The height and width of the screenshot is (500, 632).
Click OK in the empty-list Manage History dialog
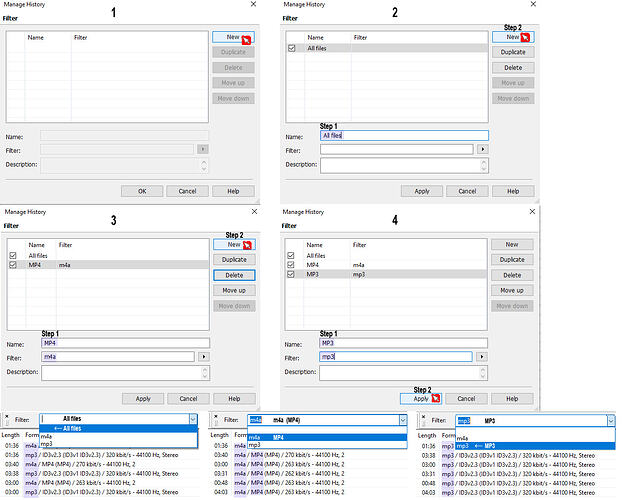[142, 191]
